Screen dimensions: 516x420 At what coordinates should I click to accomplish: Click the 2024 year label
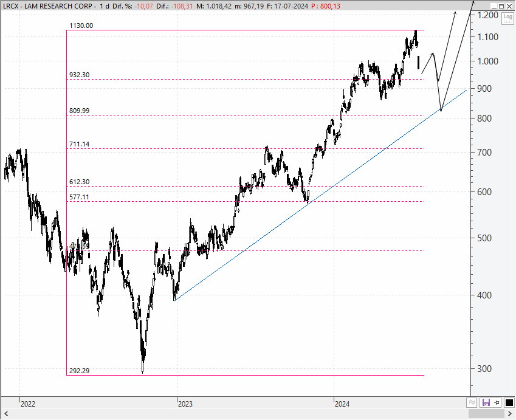pyautogui.click(x=342, y=404)
